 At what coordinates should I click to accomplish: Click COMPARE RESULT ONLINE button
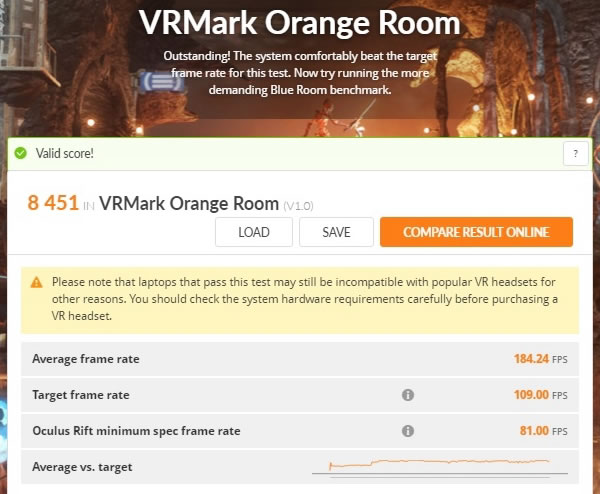pyautogui.click(x=476, y=232)
